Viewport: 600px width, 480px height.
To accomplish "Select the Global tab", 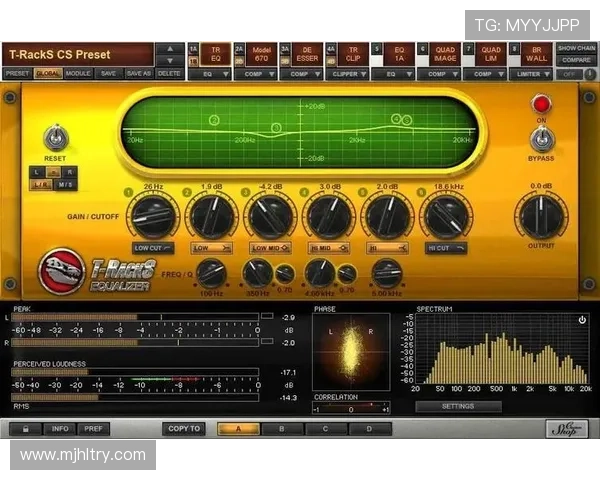I will [x=48, y=73].
